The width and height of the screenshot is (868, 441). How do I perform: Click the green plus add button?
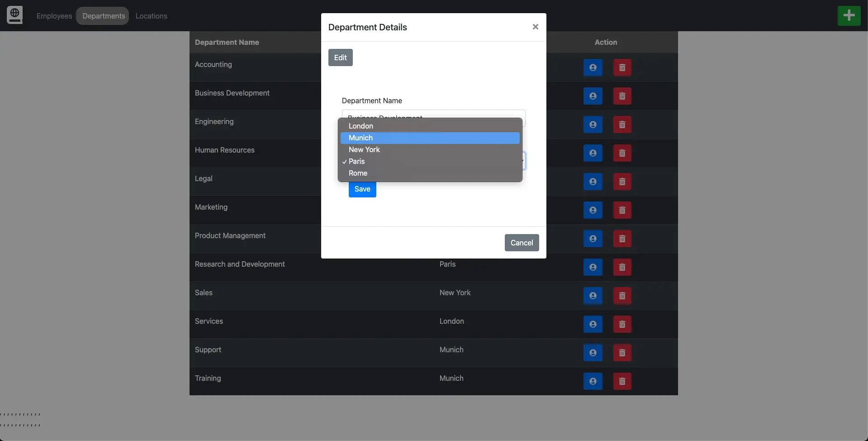pos(849,16)
